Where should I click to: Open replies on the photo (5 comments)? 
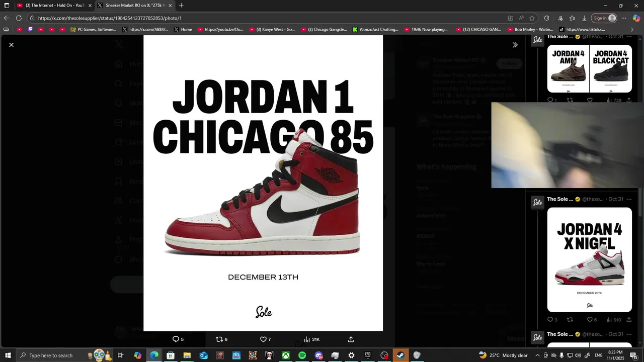pyautogui.click(x=178, y=339)
